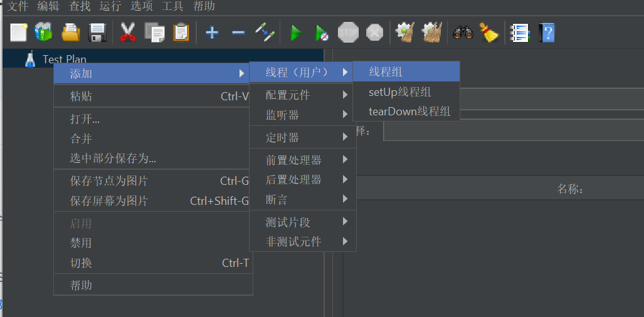Select 保存屏幕为图片 in context menu
Viewport: 644px width, 317px height.
click(x=153, y=200)
